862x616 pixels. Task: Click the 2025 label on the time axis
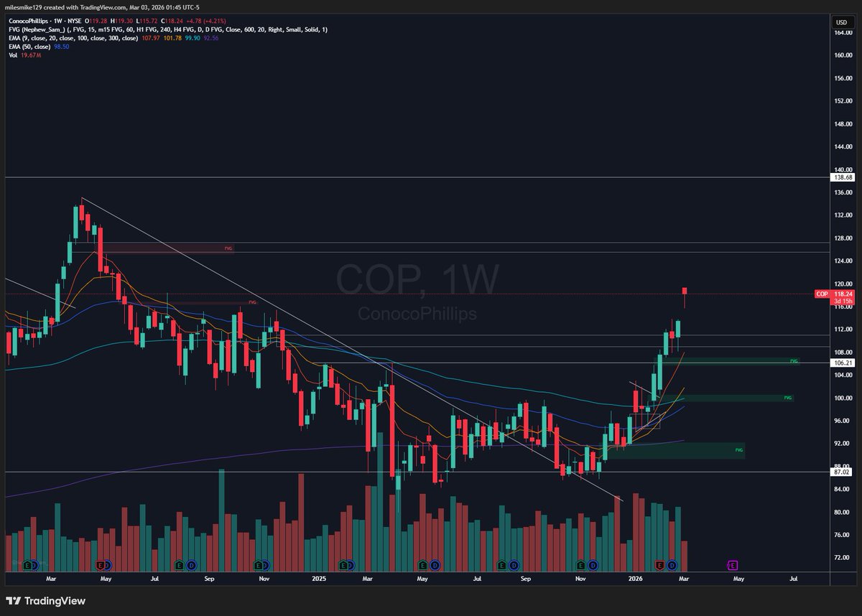320,577
